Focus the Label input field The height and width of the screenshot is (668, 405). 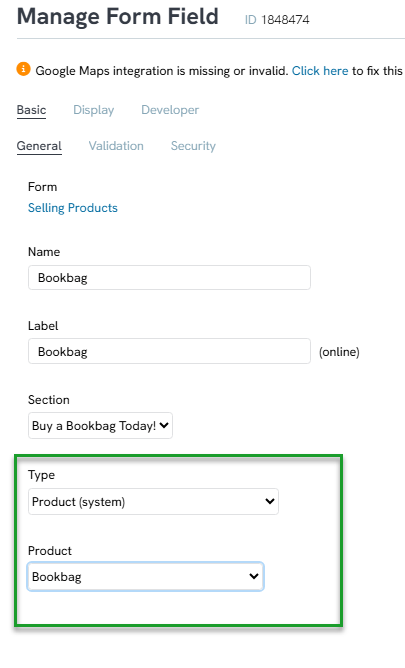pyautogui.click(x=169, y=351)
